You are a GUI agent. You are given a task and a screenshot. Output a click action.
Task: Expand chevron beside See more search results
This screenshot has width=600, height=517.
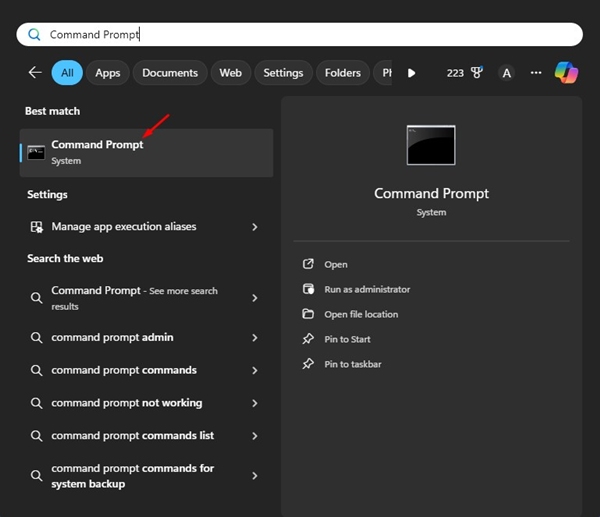coord(255,298)
